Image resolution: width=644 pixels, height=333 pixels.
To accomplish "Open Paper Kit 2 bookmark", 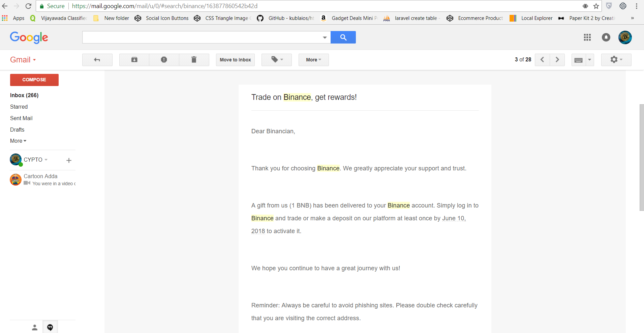I will coord(587,18).
